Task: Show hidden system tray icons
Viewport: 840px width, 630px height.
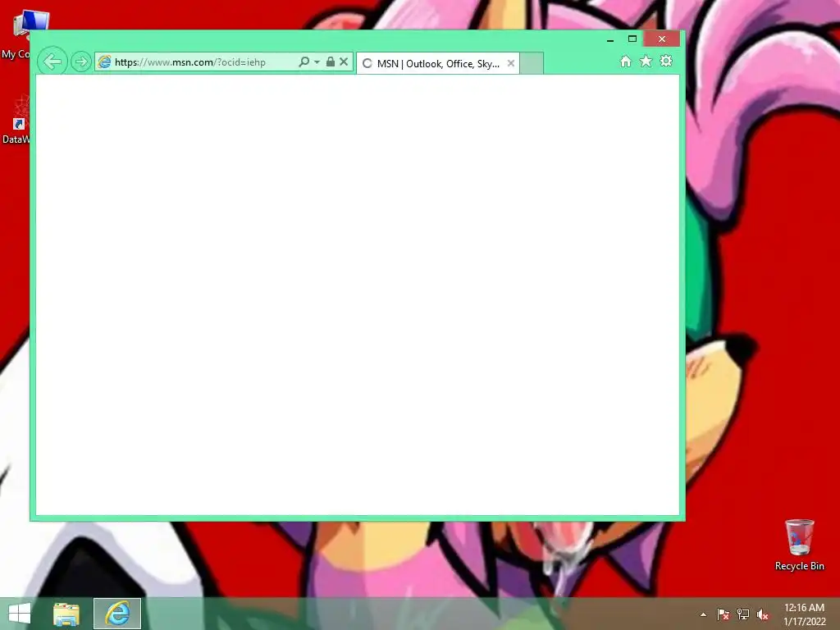Action: pos(703,614)
